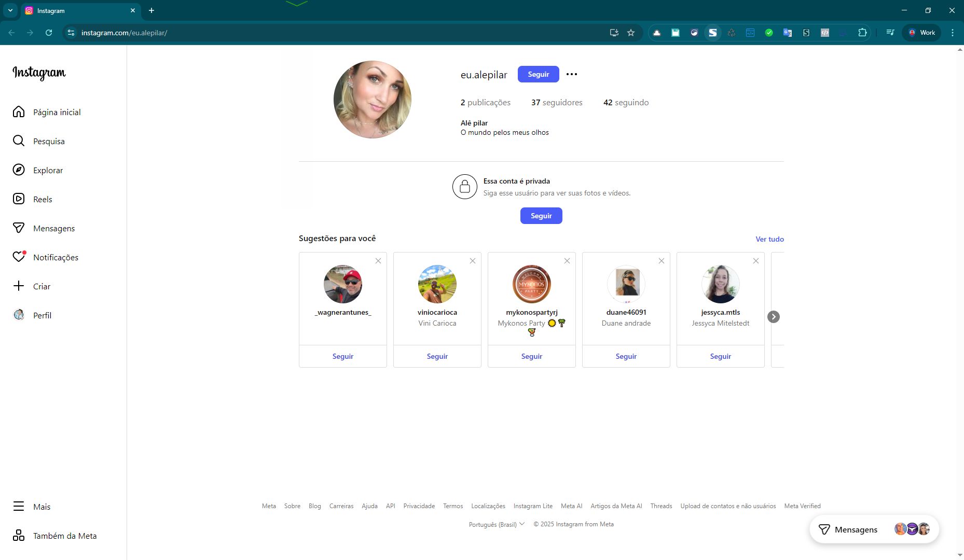964x560 pixels.
Task: Open jessyca.mtls profile photo
Action: [721, 284]
